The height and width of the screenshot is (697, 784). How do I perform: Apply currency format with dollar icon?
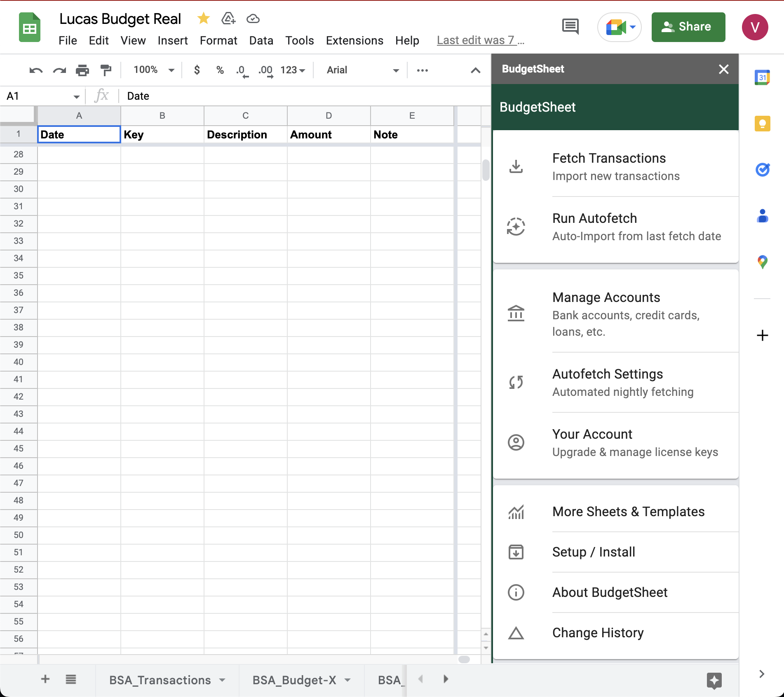click(x=197, y=70)
